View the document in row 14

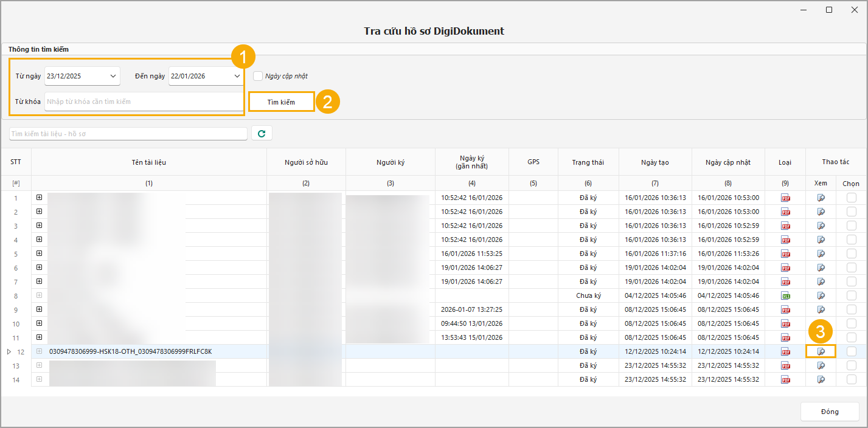pyautogui.click(x=821, y=379)
